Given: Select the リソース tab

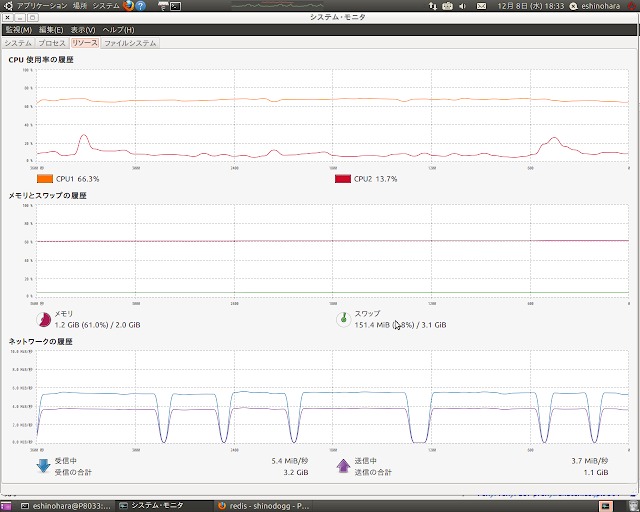Looking at the screenshot, I should (85, 43).
